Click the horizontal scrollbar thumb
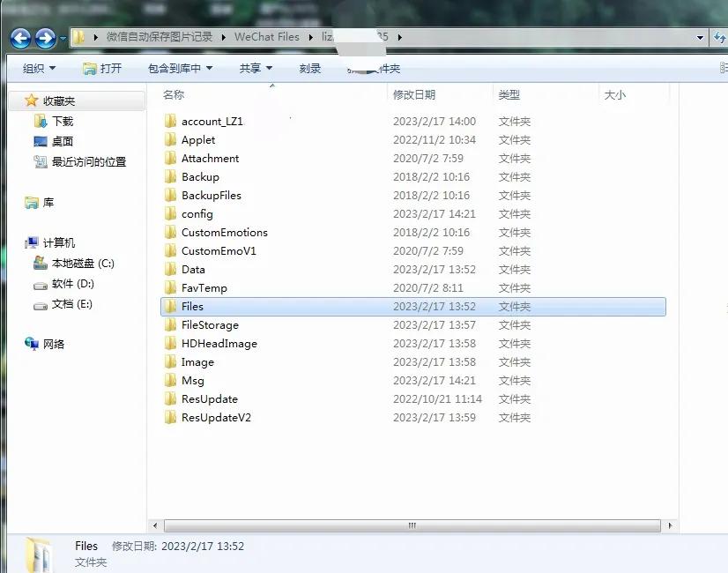The width and height of the screenshot is (728, 573). coord(412,525)
